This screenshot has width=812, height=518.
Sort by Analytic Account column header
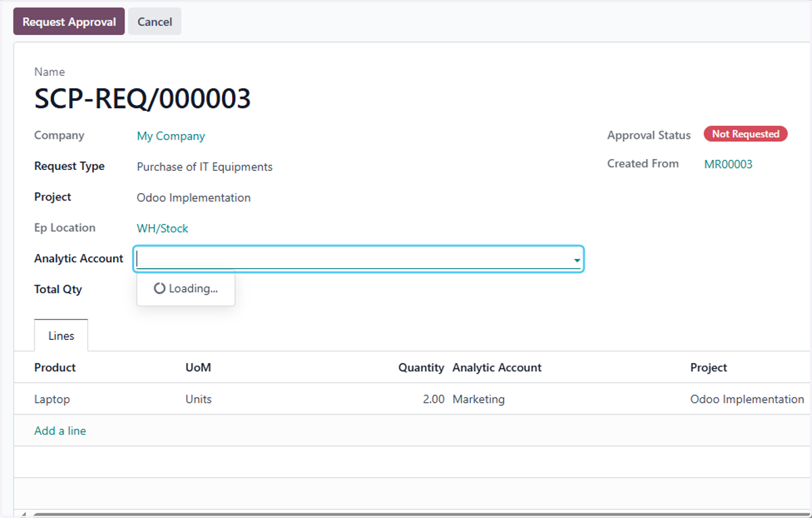pyautogui.click(x=497, y=367)
